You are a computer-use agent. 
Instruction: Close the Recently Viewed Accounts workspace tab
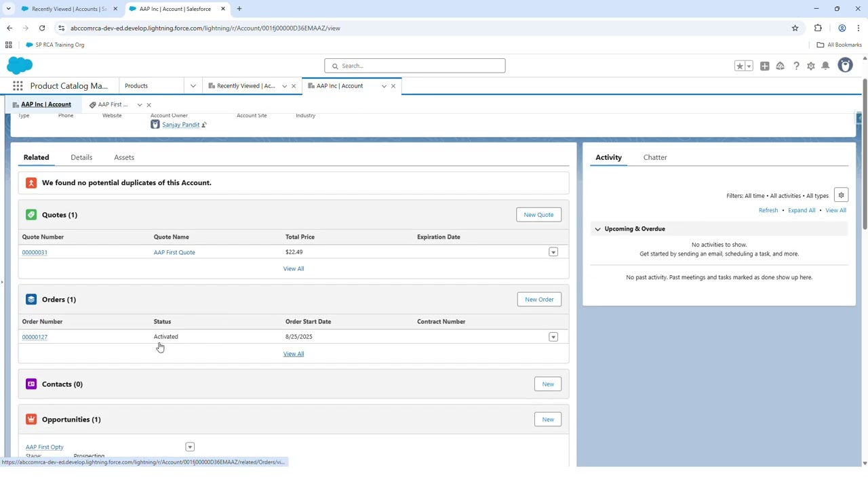[x=294, y=86]
